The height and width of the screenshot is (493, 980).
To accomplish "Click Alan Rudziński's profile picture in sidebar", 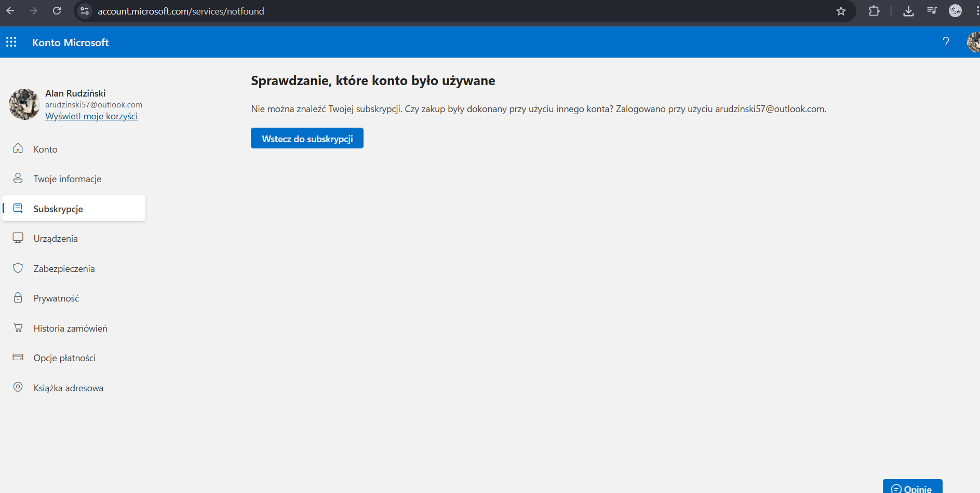I will [x=24, y=104].
